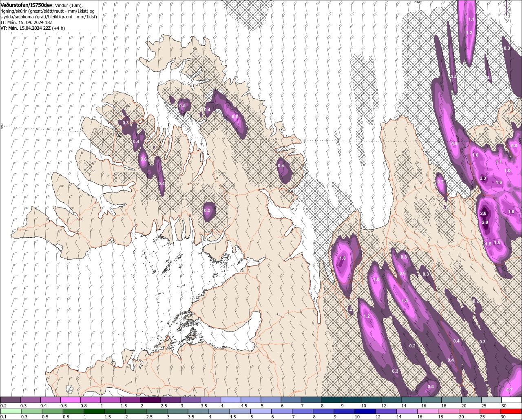Click the 'rigning/skúrir' legend description line
This screenshot has width=522, height=420.
48,11
